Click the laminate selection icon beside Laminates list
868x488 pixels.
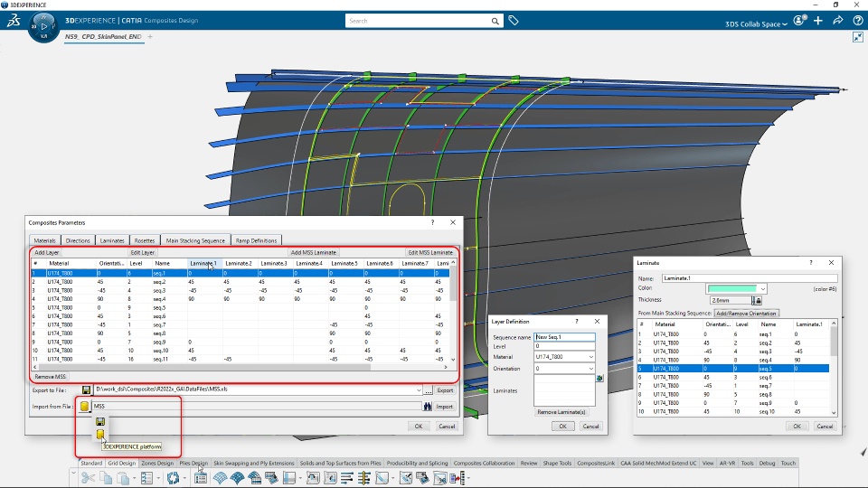pyautogui.click(x=599, y=378)
